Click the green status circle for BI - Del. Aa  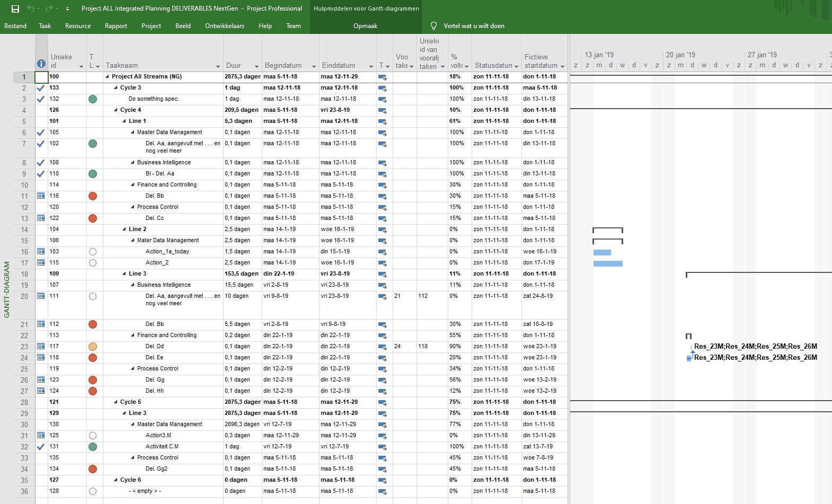[93, 174]
